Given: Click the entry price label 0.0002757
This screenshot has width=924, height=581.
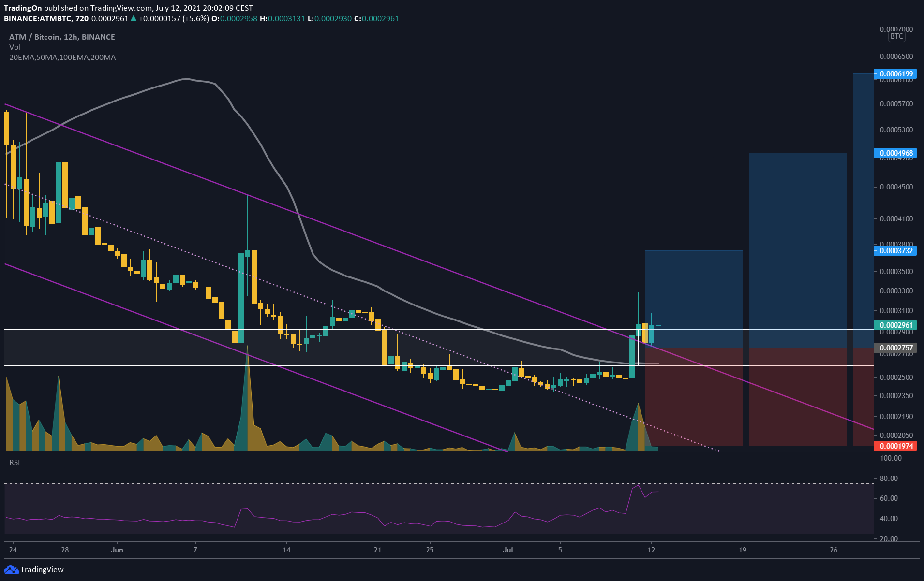Looking at the screenshot, I should click(895, 348).
